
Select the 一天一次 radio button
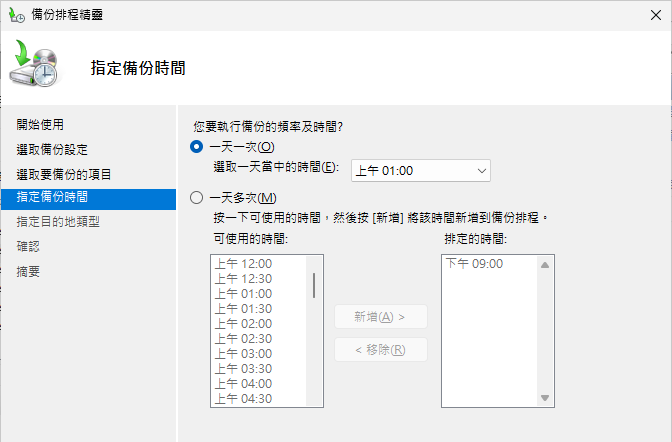click(x=196, y=147)
